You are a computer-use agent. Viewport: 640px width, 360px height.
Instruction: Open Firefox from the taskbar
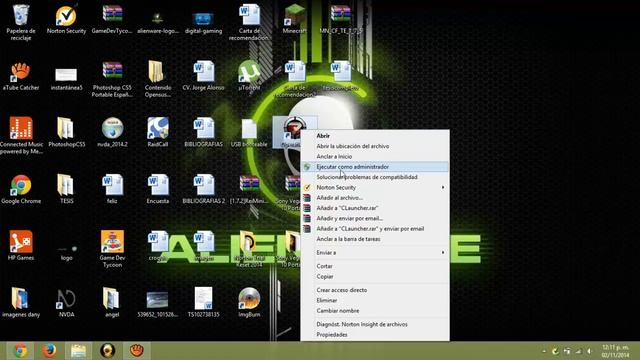tap(49, 351)
